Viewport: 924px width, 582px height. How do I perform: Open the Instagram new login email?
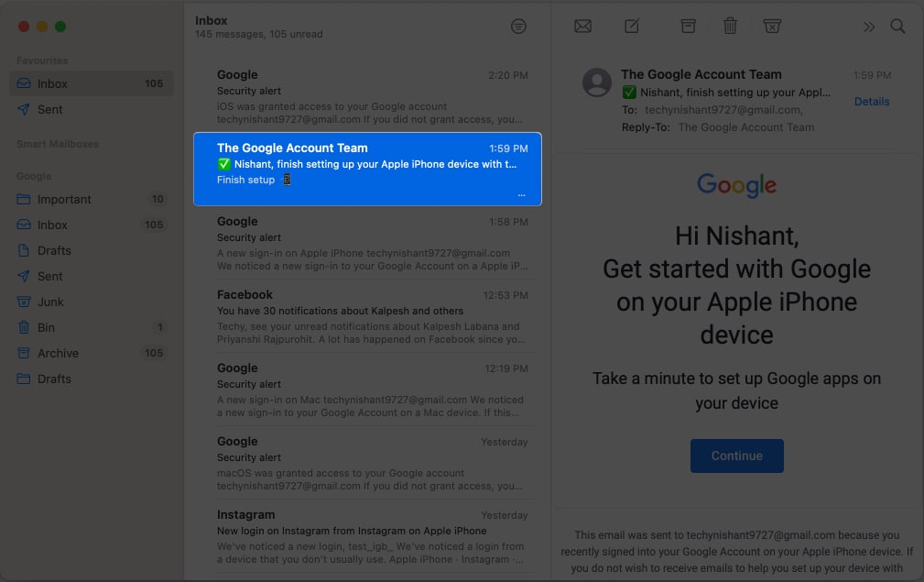coord(368,536)
